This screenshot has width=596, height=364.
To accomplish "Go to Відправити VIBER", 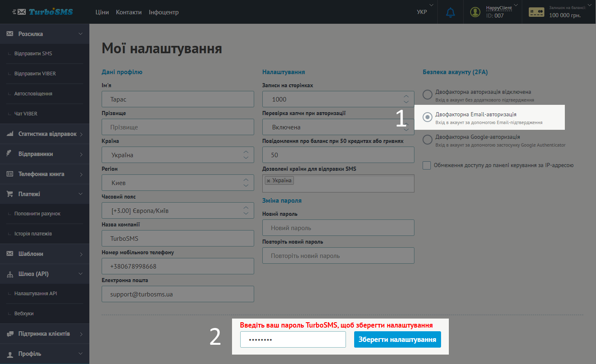I will tap(35, 74).
